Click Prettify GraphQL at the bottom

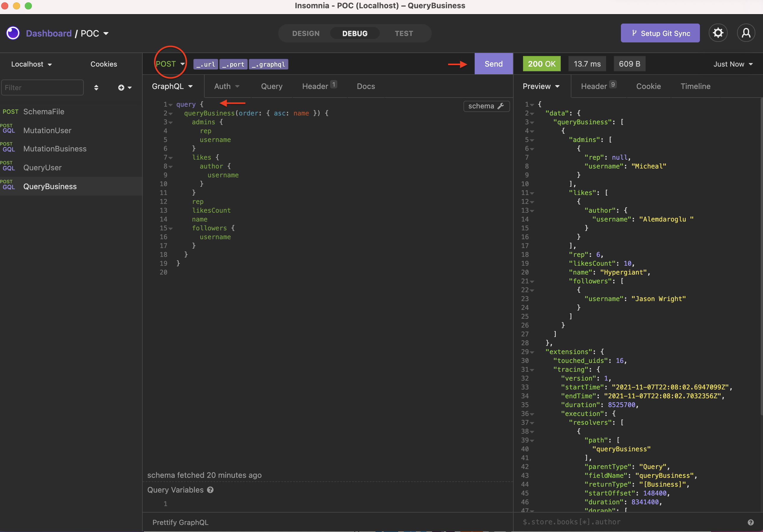tap(180, 522)
